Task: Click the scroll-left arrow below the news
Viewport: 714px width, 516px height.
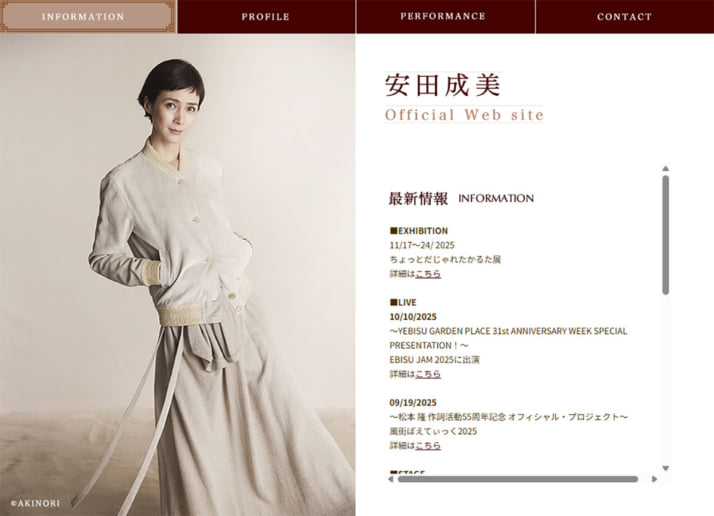Action: coord(391,479)
